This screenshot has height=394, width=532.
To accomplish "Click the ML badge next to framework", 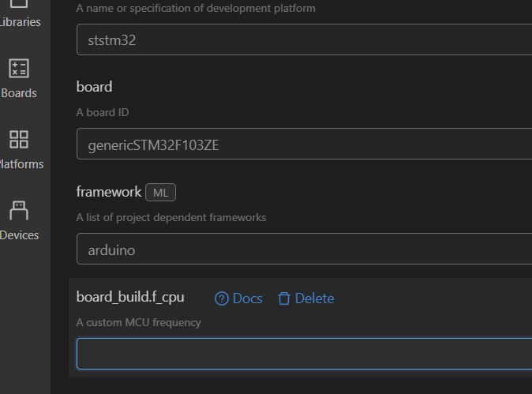I will pyautogui.click(x=160, y=192).
